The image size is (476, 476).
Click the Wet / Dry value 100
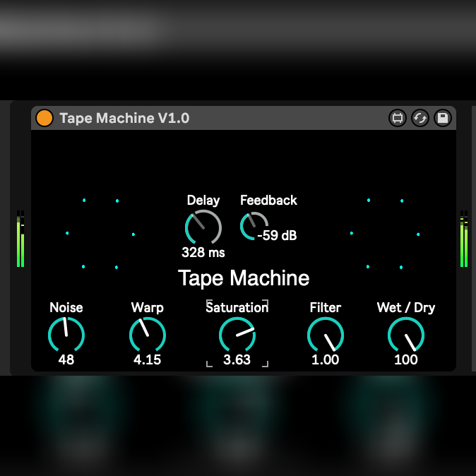click(406, 360)
